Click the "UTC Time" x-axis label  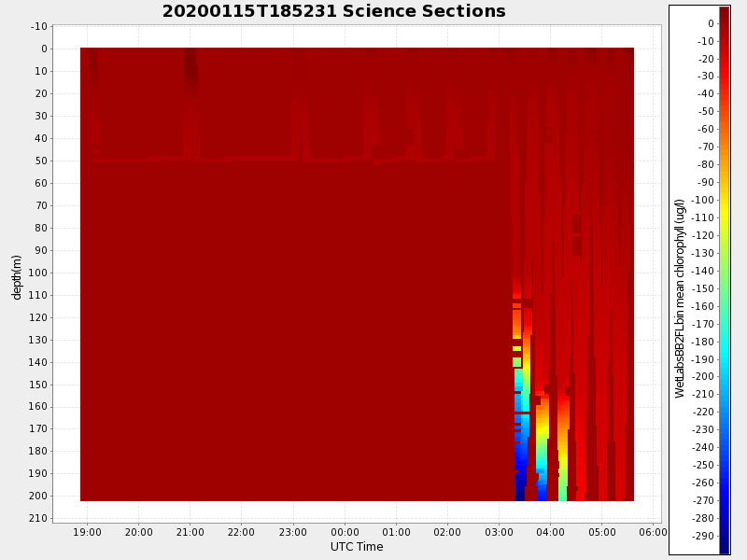356,547
